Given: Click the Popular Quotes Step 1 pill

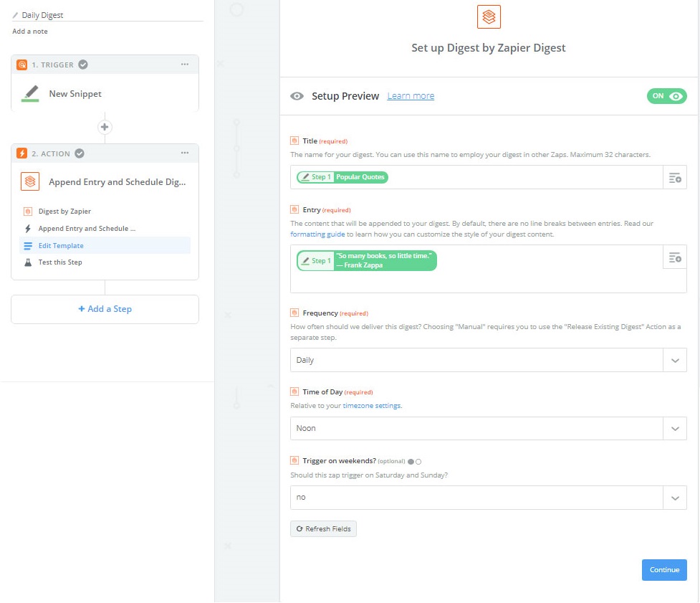Looking at the screenshot, I should click(x=342, y=177).
